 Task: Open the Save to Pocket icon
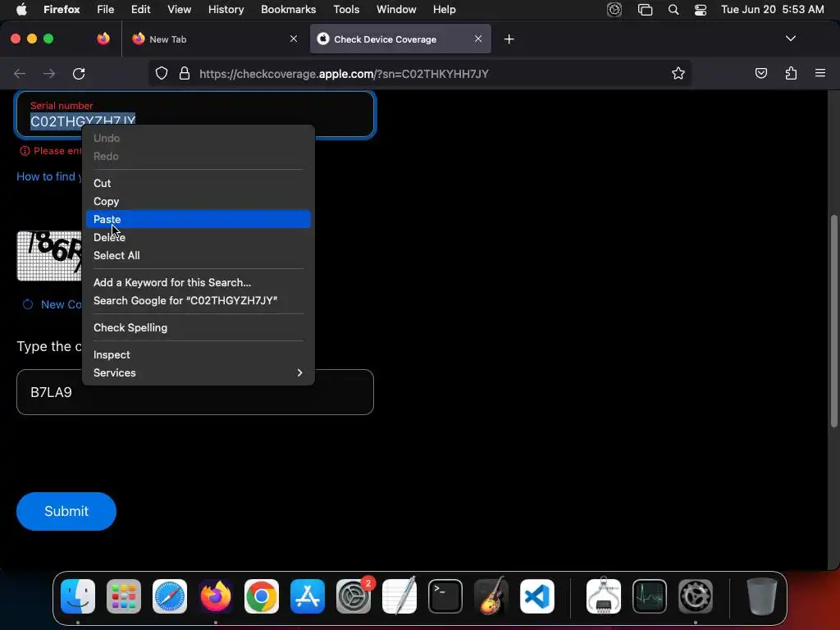pyautogui.click(x=760, y=73)
